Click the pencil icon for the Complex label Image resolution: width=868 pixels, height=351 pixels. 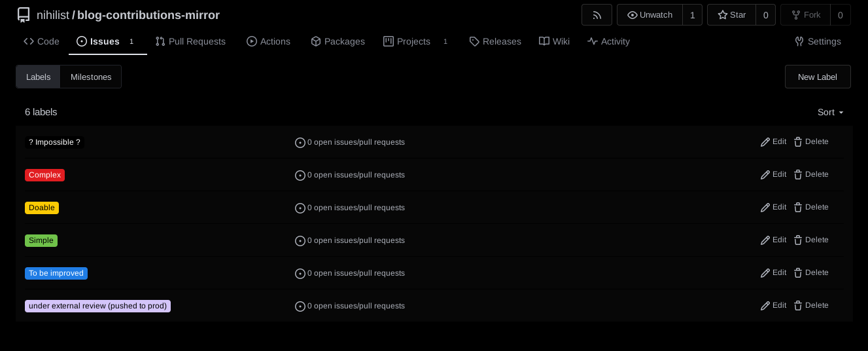765,175
